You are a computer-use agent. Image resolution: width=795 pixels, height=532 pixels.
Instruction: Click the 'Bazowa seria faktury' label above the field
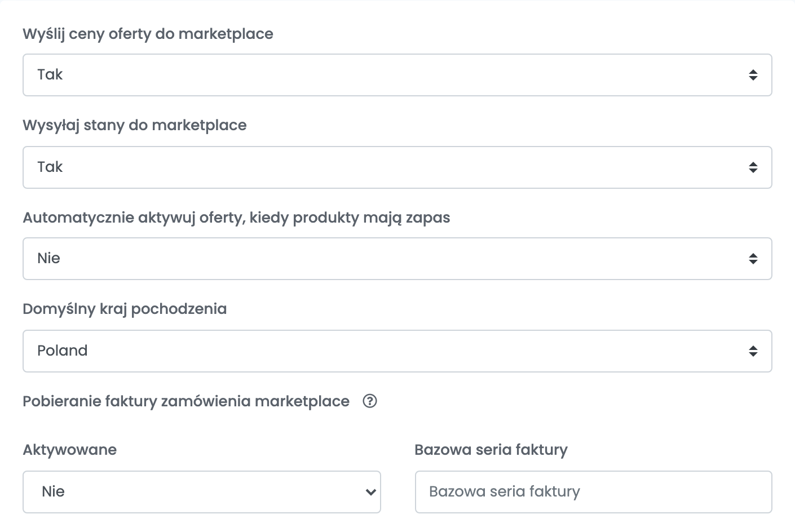(491, 450)
